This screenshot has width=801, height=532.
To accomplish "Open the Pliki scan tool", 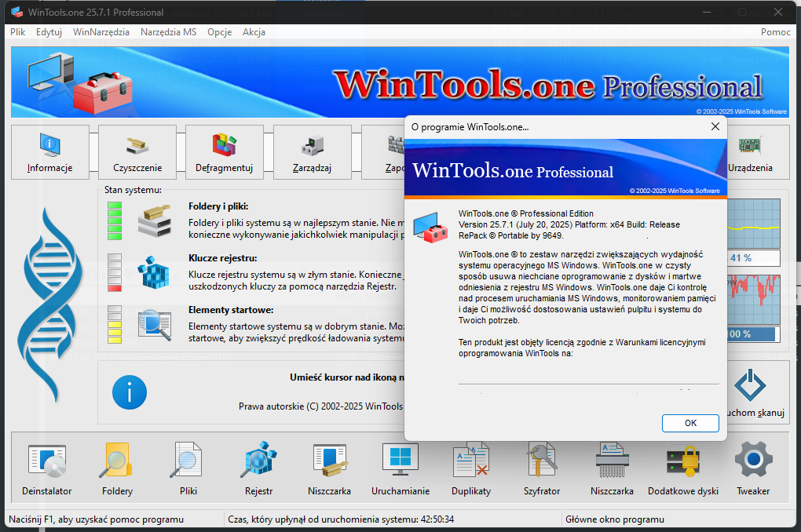I will 188,468.
